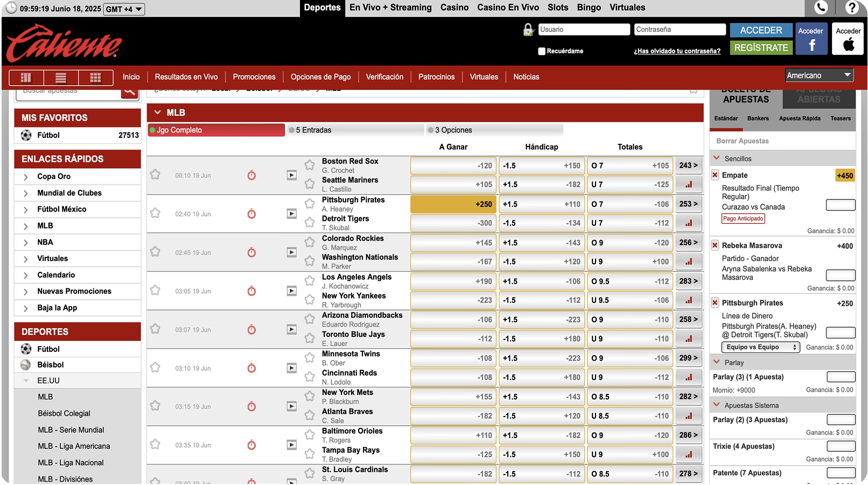This screenshot has height=485, width=868.
Task: Click the Contraseña input field
Action: pos(680,30)
